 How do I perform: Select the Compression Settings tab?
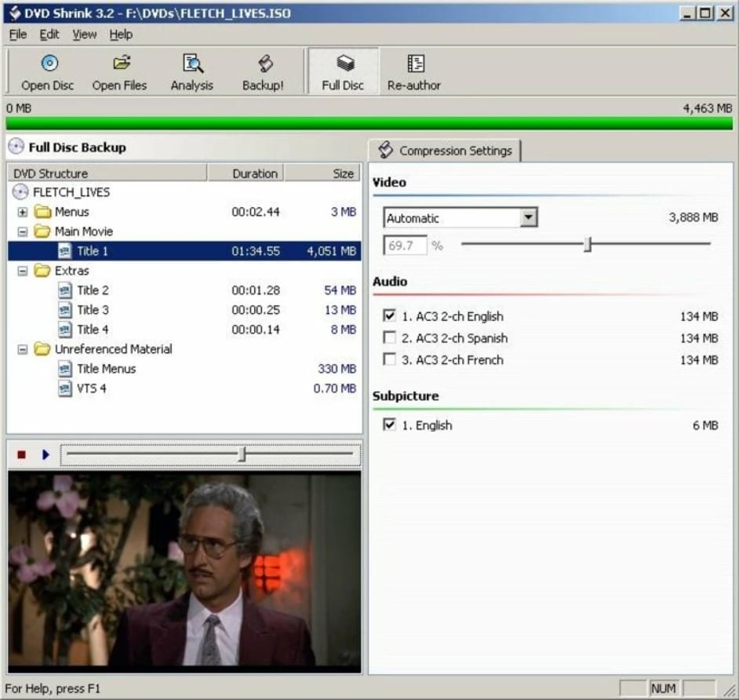click(x=445, y=151)
